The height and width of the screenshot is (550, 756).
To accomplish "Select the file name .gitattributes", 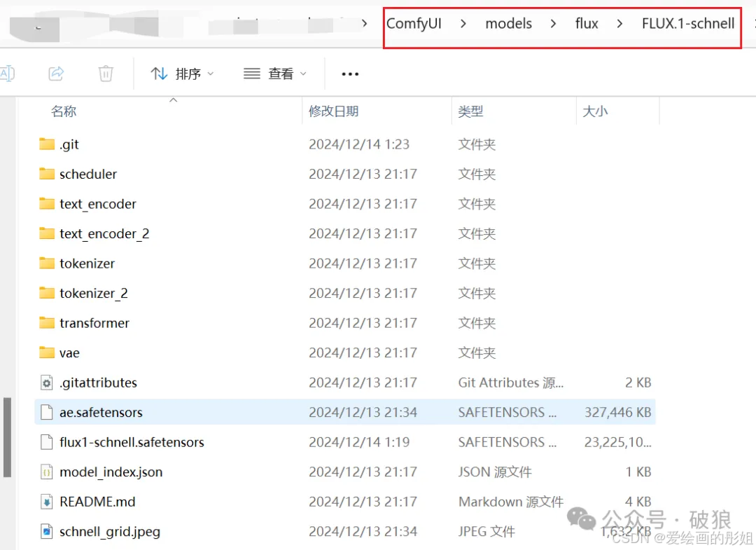I will click(x=99, y=383).
